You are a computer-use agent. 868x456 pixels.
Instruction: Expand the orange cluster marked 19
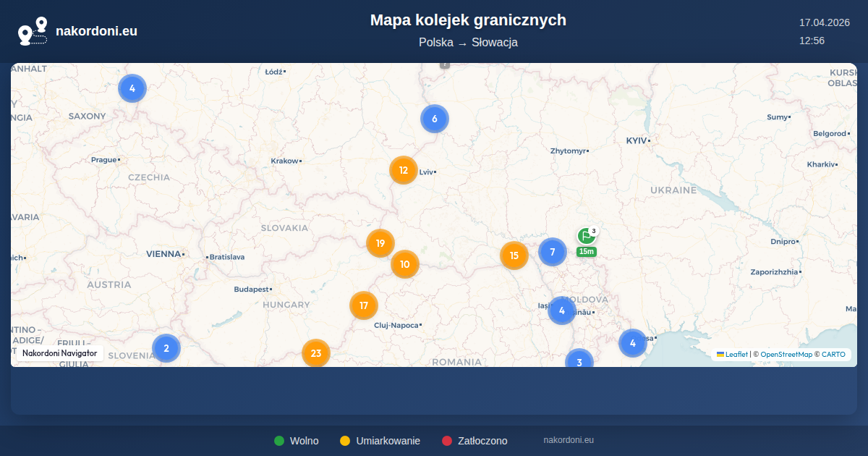pos(380,243)
